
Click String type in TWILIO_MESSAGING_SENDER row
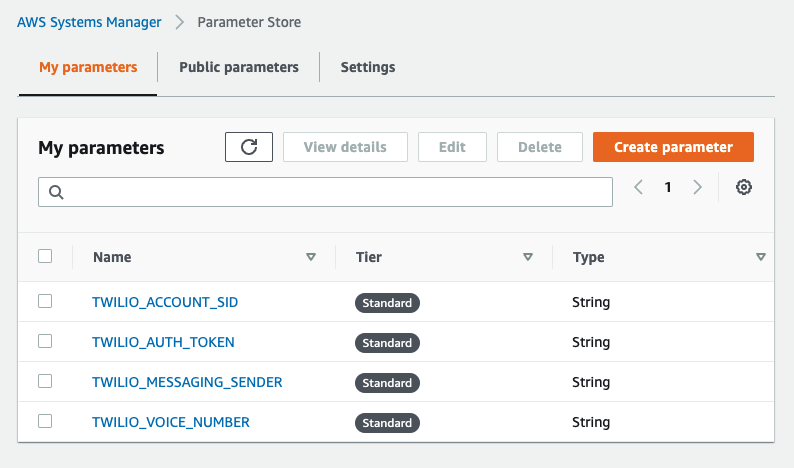pyautogui.click(x=591, y=382)
